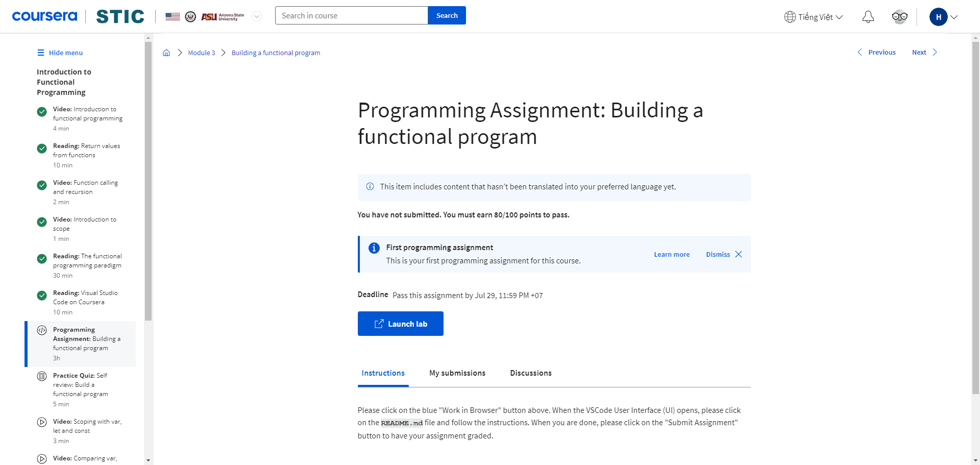Open the notifications bell
This screenshot has height=465, width=980.
tap(868, 17)
